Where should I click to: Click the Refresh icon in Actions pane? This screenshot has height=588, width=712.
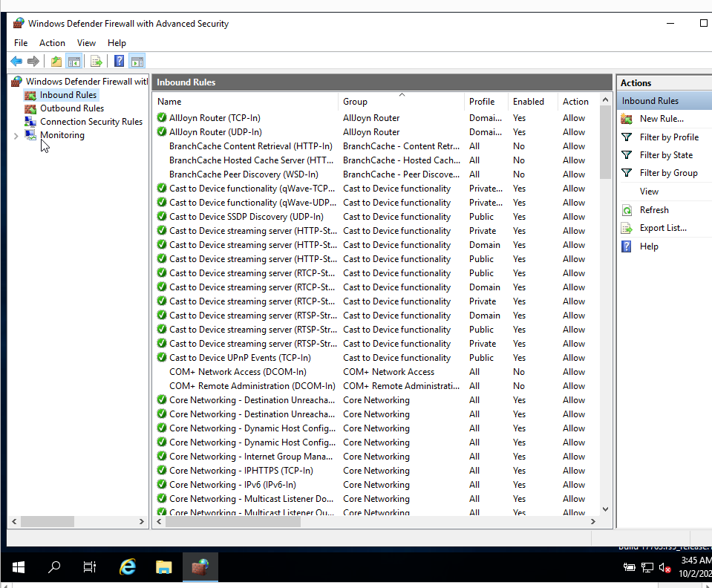[x=627, y=210]
